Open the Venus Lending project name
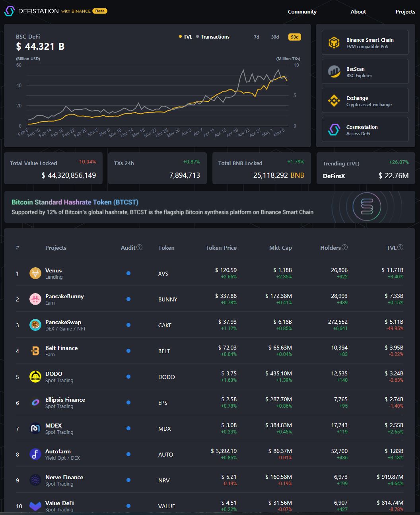Screen dimensions: 420x515 [53, 270]
